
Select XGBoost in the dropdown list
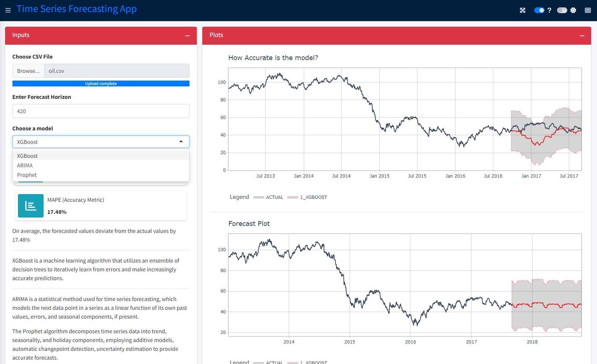pyautogui.click(x=27, y=156)
